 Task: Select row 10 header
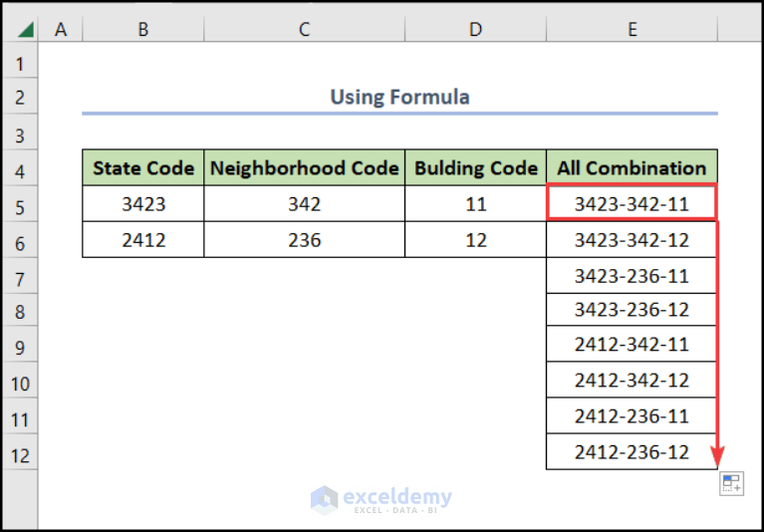(20, 381)
